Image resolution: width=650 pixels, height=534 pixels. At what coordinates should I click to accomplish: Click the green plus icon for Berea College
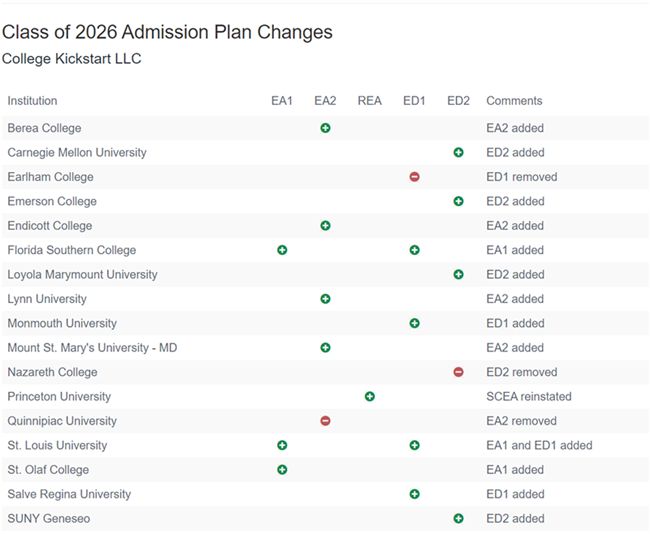click(x=325, y=128)
